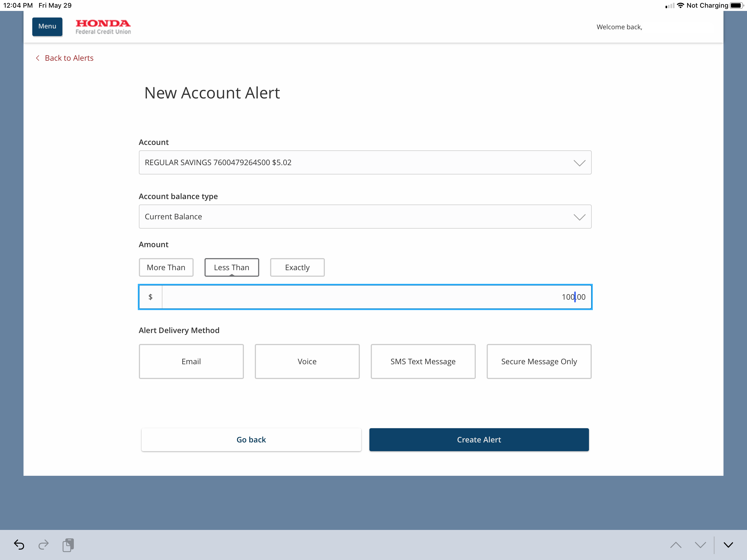Jump to previous field with up arrow

pos(676,545)
